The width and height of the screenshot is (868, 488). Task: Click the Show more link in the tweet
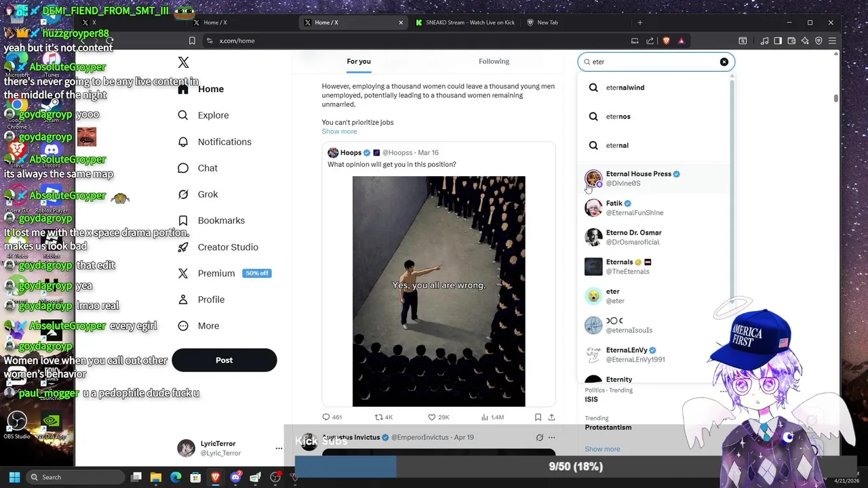[x=339, y=131]
